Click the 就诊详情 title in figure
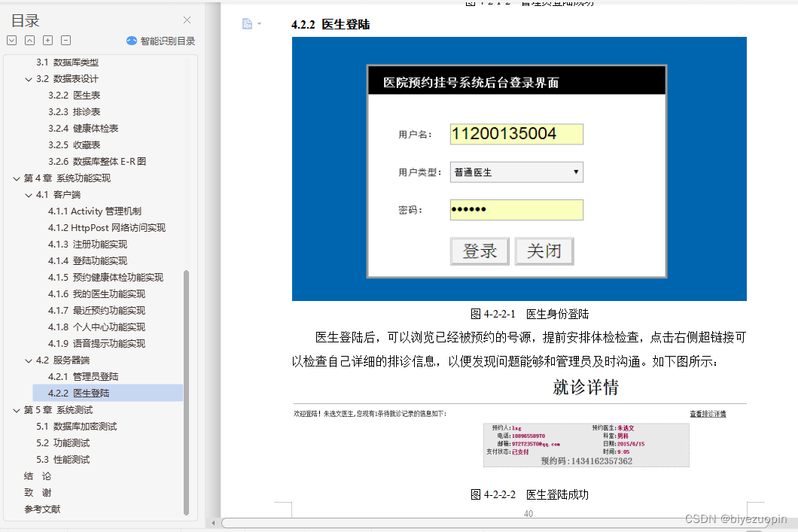 (x=586, y=387)
